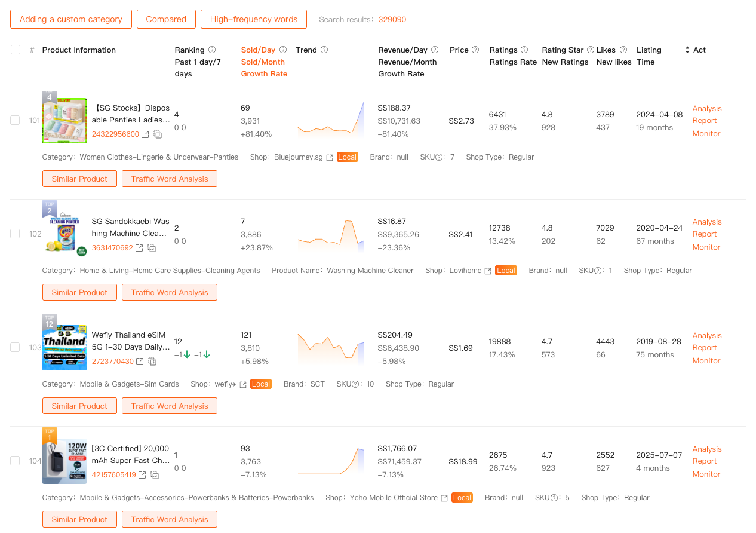
Task: Click the sales trend chart for powerbank
Action: click(x=330, y=461)
